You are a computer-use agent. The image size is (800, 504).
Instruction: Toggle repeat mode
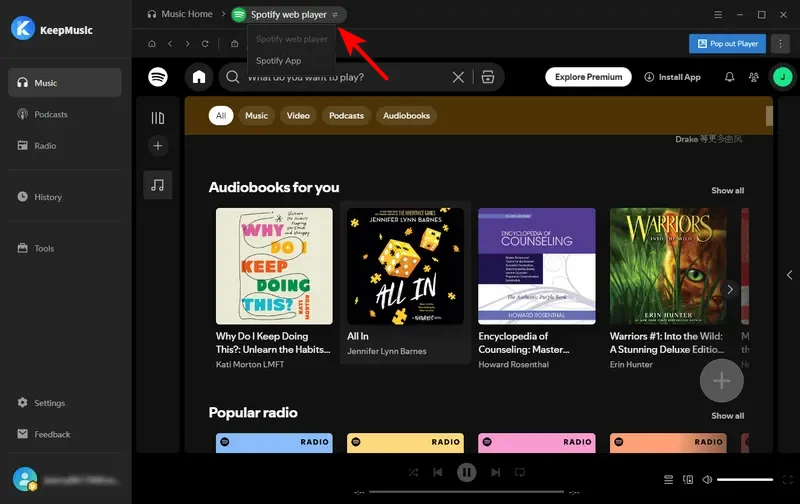520,472
